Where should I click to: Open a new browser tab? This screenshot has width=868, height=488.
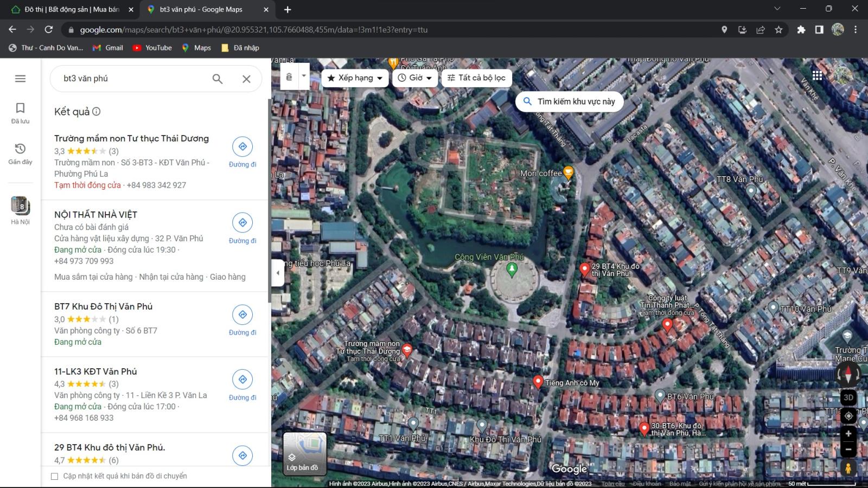pyautogui.click(x=288, y=9)
